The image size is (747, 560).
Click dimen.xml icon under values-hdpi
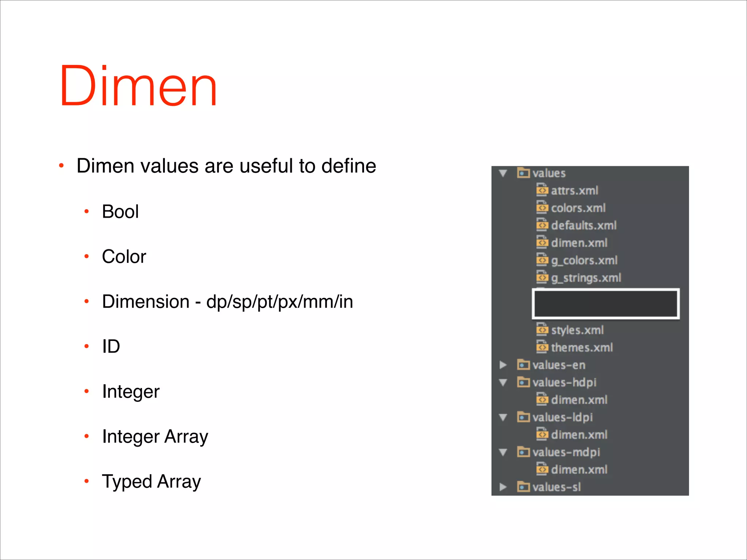(542, 399)
